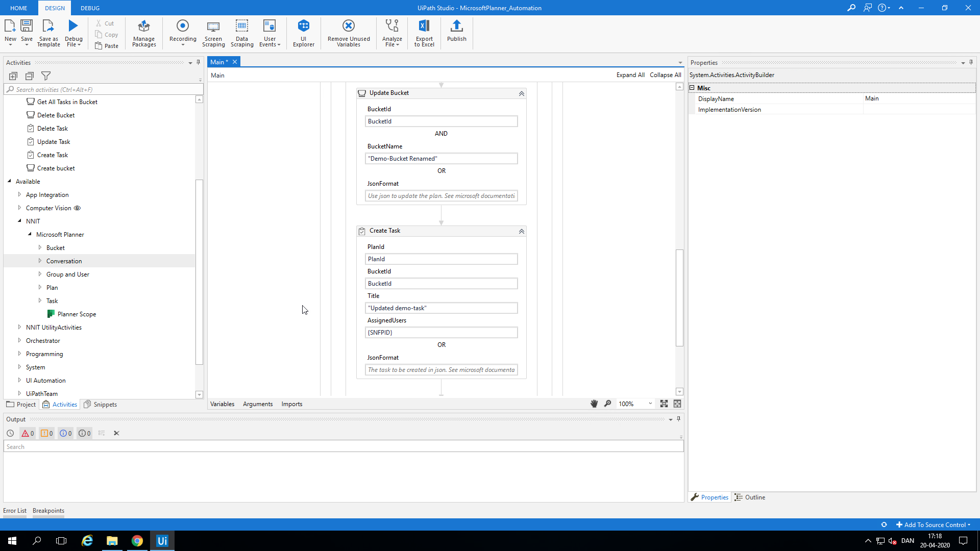
Task: Switch to the Variables tab
Action: (222, 404)
